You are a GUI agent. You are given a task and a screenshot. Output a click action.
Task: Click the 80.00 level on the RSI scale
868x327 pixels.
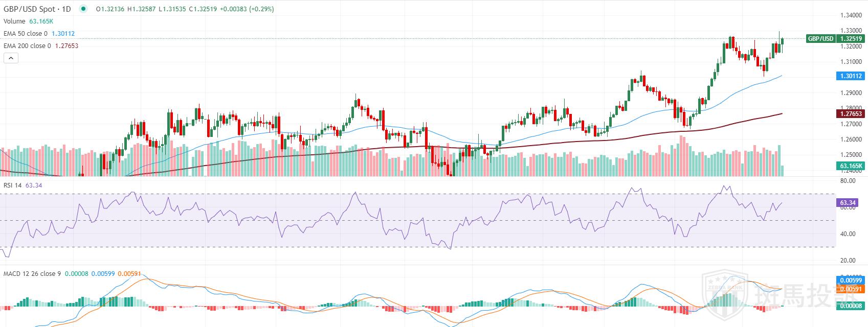click(848, 180)
